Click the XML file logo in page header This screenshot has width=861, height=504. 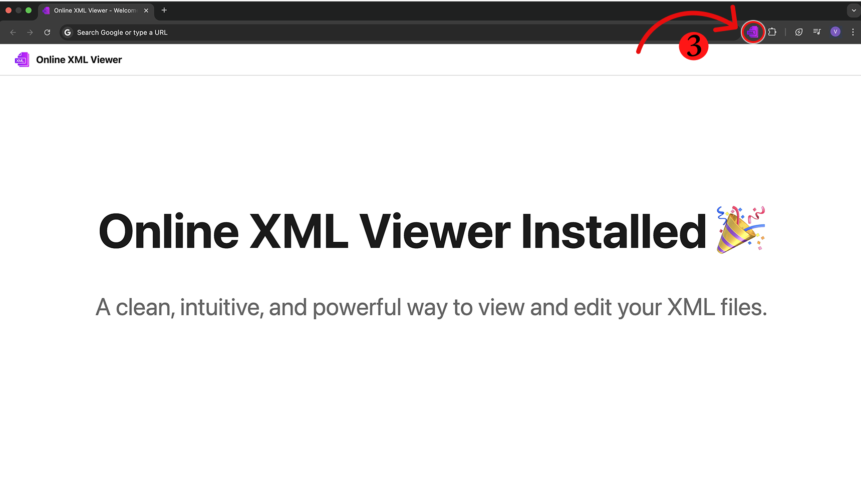point(22,60)
